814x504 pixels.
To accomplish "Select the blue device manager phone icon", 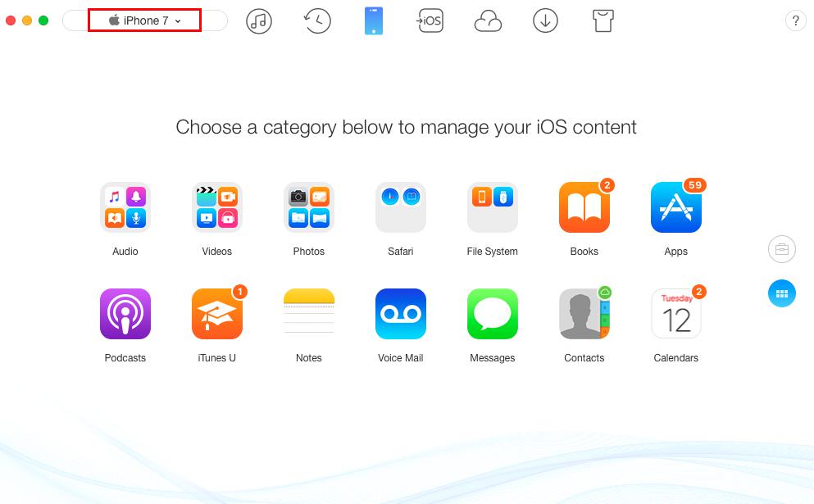I will pyautogui.click(x=374, y=20).
